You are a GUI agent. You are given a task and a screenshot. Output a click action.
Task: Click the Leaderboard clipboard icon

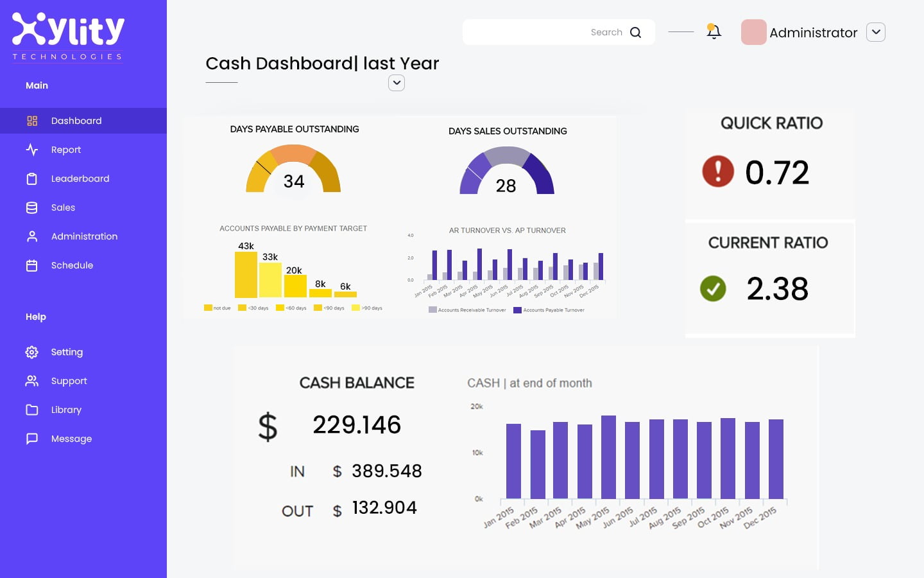point(32,179)
